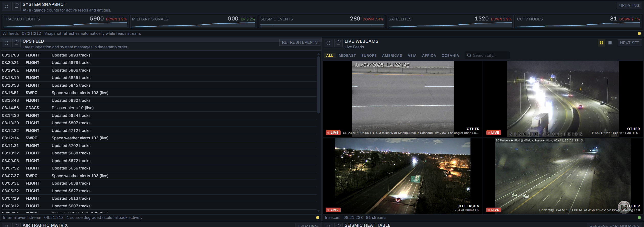This screenshot has height=227, width=644.
Task: Select 'Updated 5712 tracks' feed row
Action: tap(159, 131)
